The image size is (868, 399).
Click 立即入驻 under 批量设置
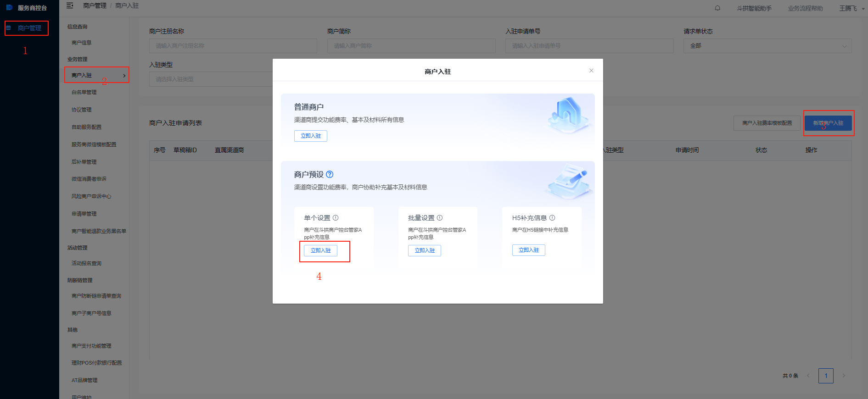click(x=425, y=250)
